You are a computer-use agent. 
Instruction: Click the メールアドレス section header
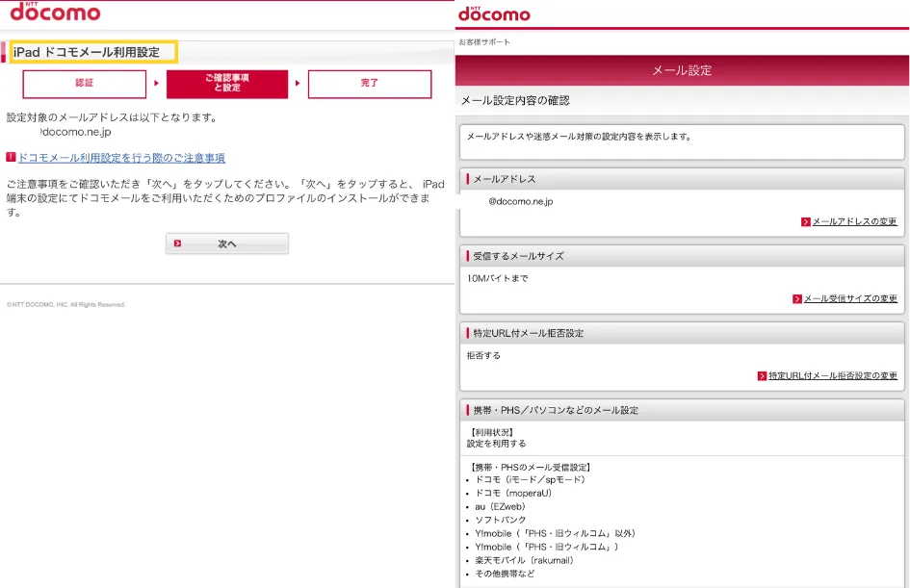point(682,179)
